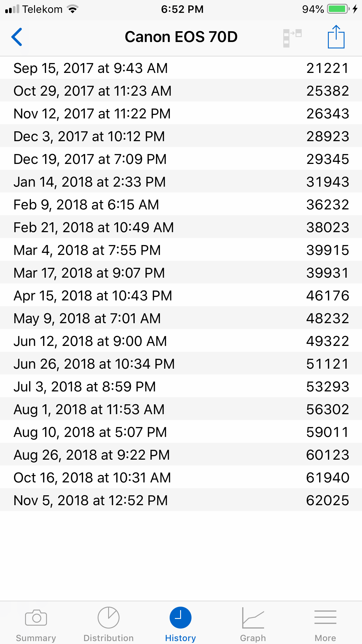Pick the Apr 15, 2018 record
Screen dimensions: 362x644
(181, 295)
